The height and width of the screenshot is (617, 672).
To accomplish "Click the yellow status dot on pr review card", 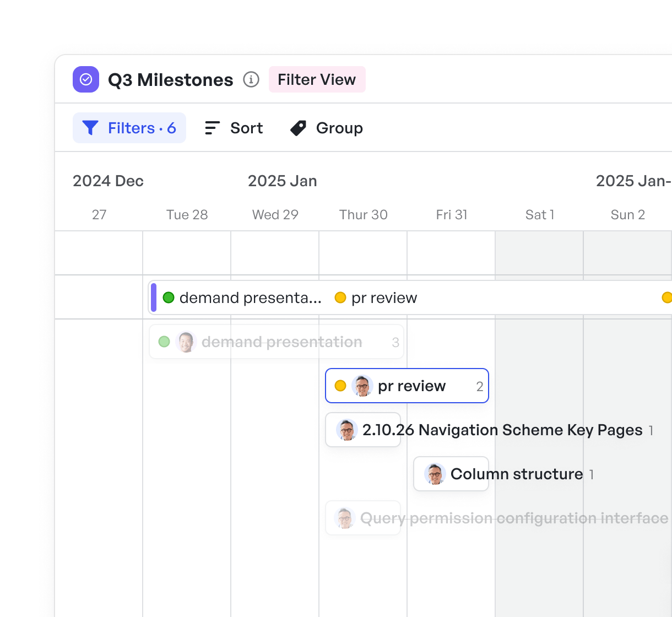I will [x=340, y=386].
